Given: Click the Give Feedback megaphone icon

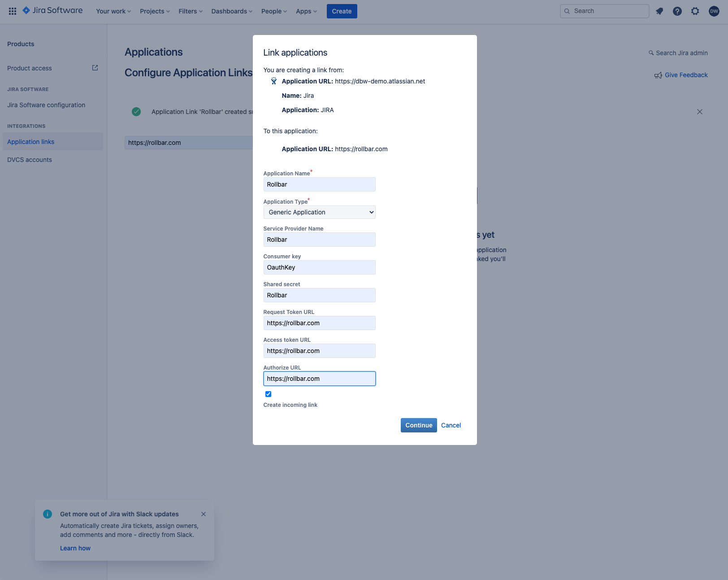Looking at the screenshot, I should 658,75.
